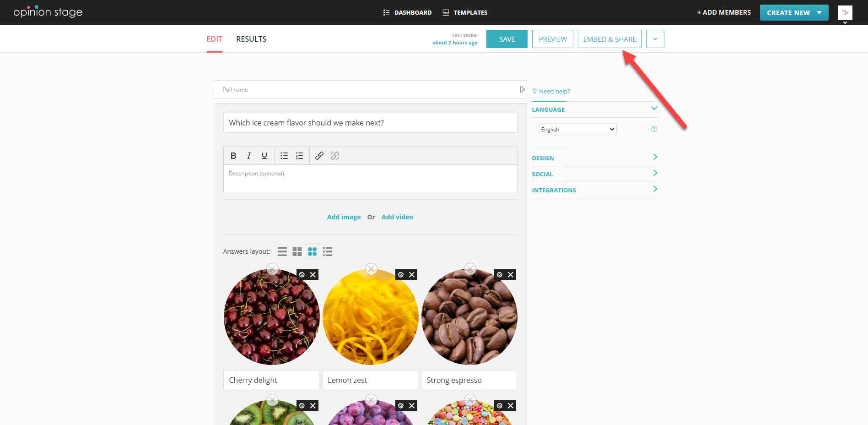The height and width of the screenshot is (425, 868).
Task: Click inside the Strong espresso answer text field
Action: tap(469, 380)
